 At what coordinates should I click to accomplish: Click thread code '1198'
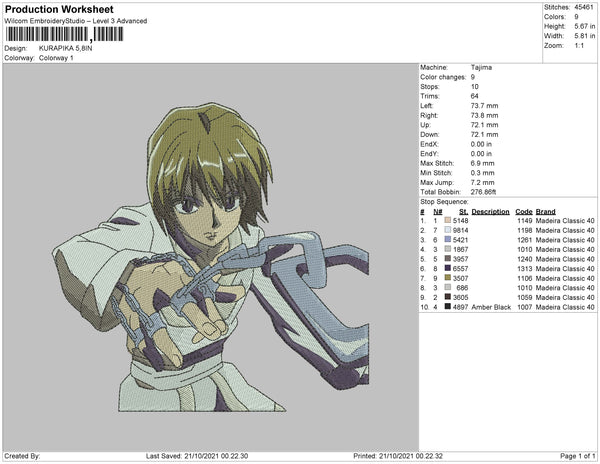point(525,230)
